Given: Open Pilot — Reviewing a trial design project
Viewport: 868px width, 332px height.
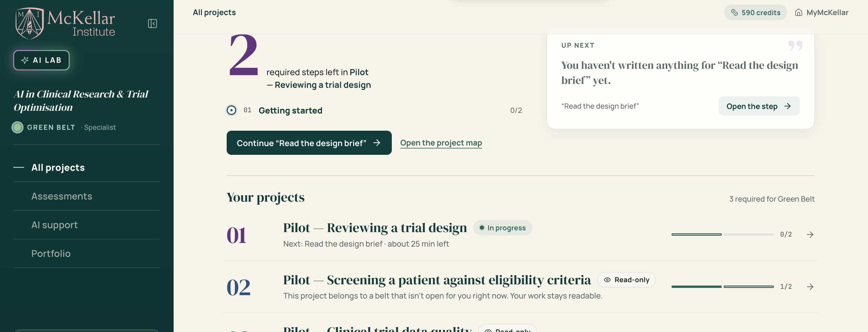Looking at the screenshot, I should [x=375, y=228].
